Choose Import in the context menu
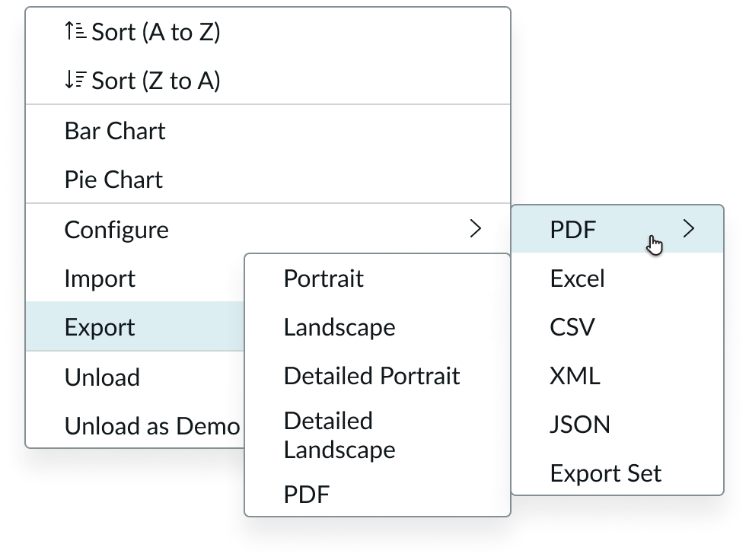Image resolution: width=749 pixels, height=560 pixels. tap(135, 278)
